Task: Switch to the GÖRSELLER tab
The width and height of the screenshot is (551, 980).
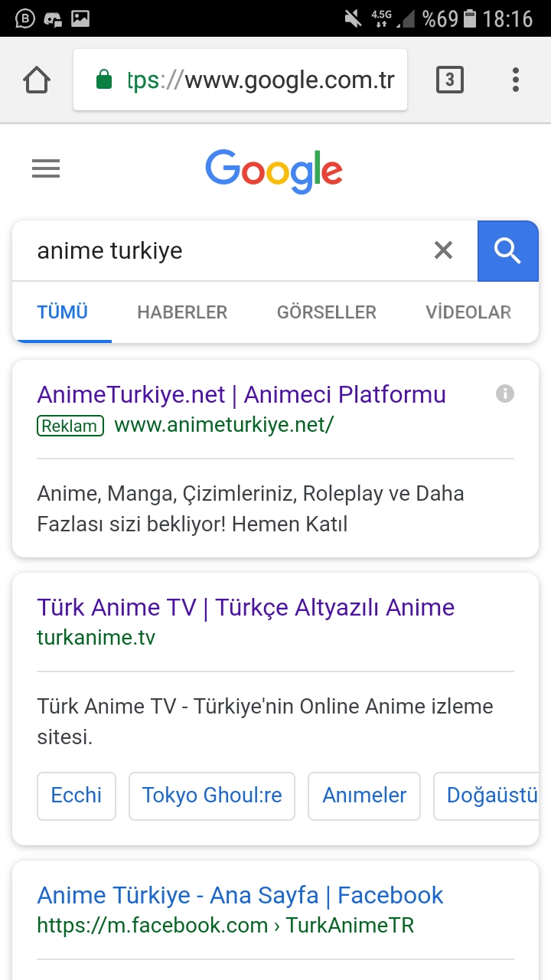Action: tap(327, 312)
